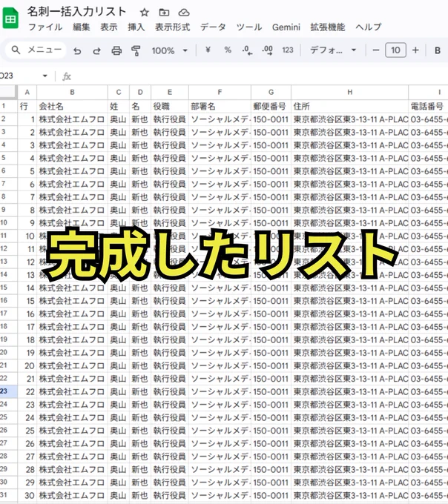Open the データ menu
This screenshot has width=448, height=504.
(213, 27)
